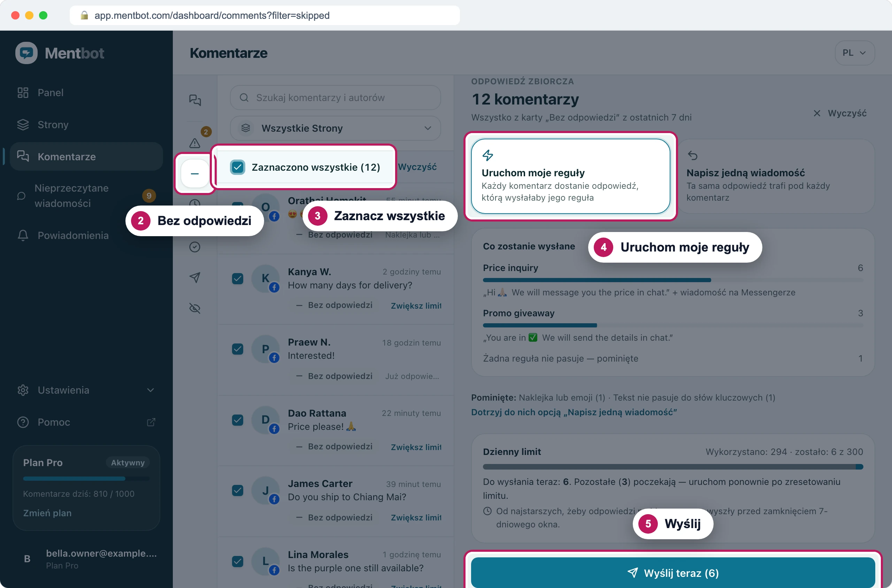
Task: Open the PL language selector
Action: (x=854, y=53)
